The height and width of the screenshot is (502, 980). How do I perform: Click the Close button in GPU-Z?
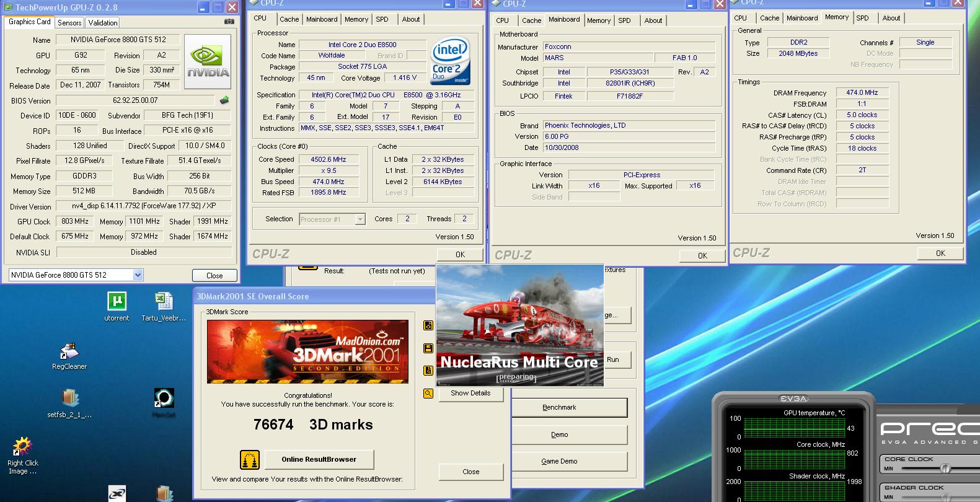tap(214, 275)
